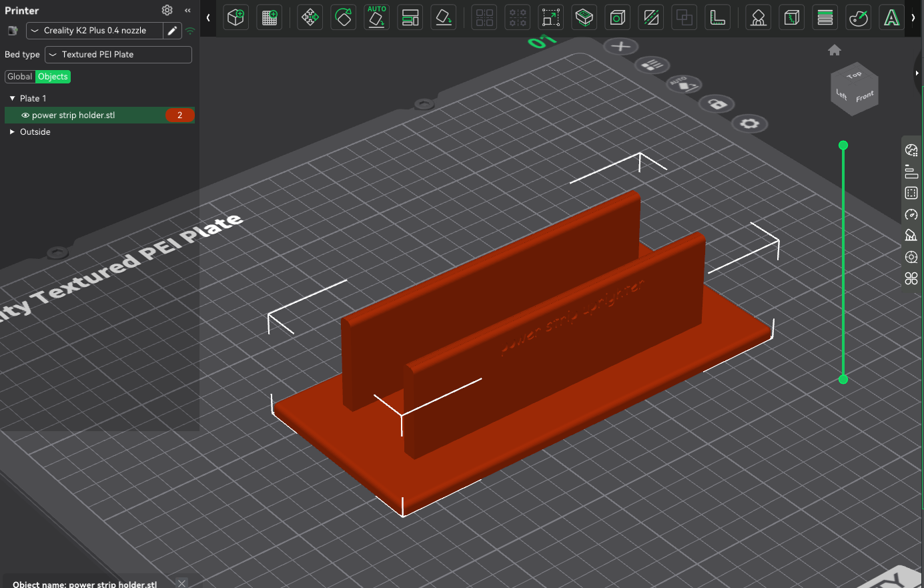This screenshot has height=588, width=924.
Task: Click the stacked bars icon in right sidebar
Action: [911, 172]
